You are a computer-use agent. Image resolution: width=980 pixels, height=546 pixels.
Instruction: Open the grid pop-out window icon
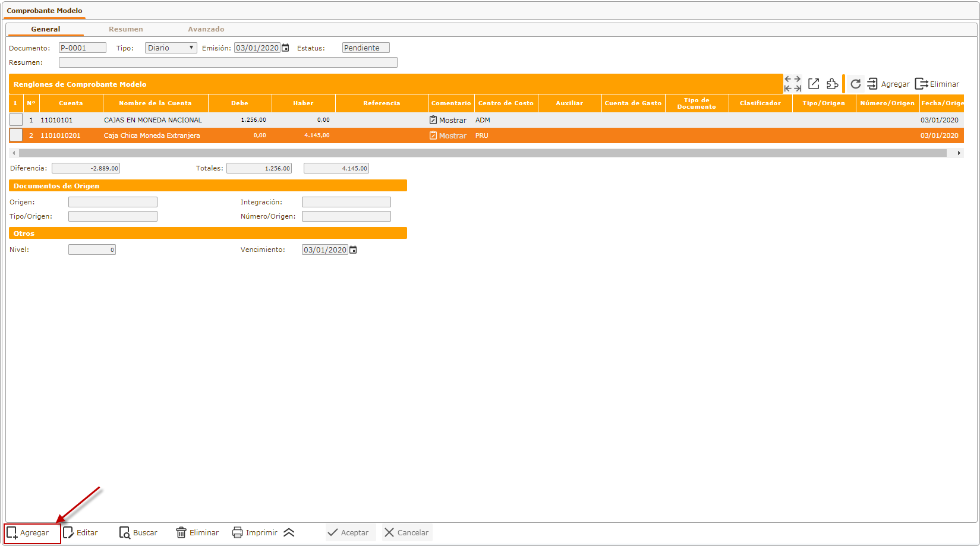point(814,84)
